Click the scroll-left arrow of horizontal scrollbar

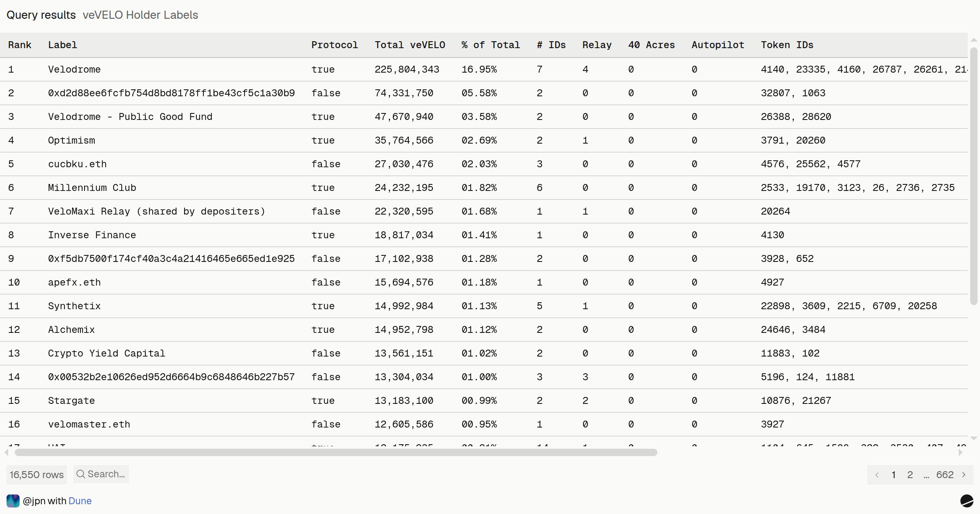click(x=6, y=452)
